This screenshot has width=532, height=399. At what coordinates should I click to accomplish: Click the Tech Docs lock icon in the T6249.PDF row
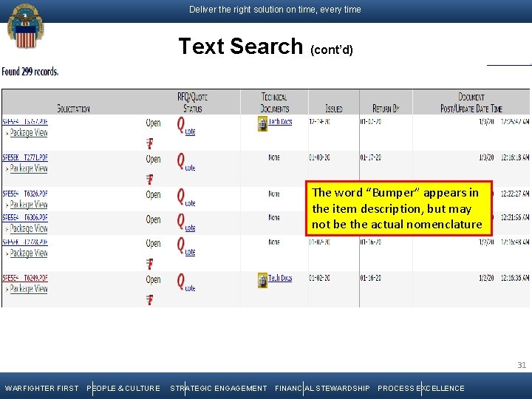click(262, 280)
